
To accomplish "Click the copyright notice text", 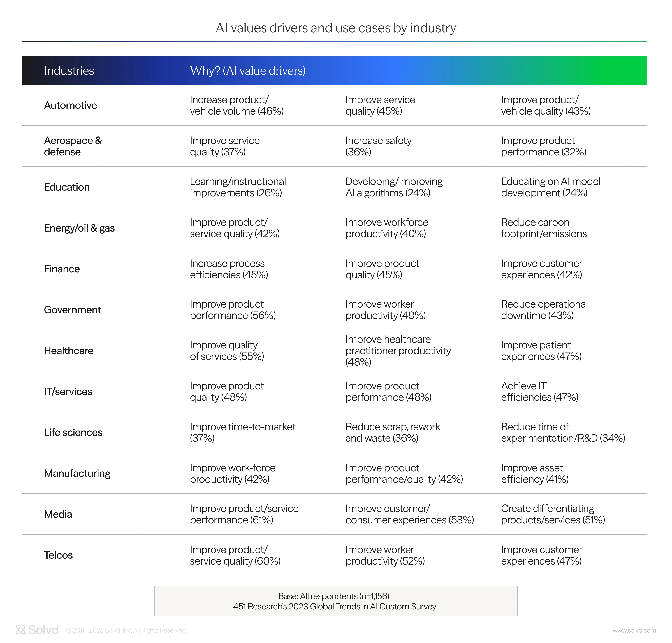I will pyautogui.click(x=126, y=630).
